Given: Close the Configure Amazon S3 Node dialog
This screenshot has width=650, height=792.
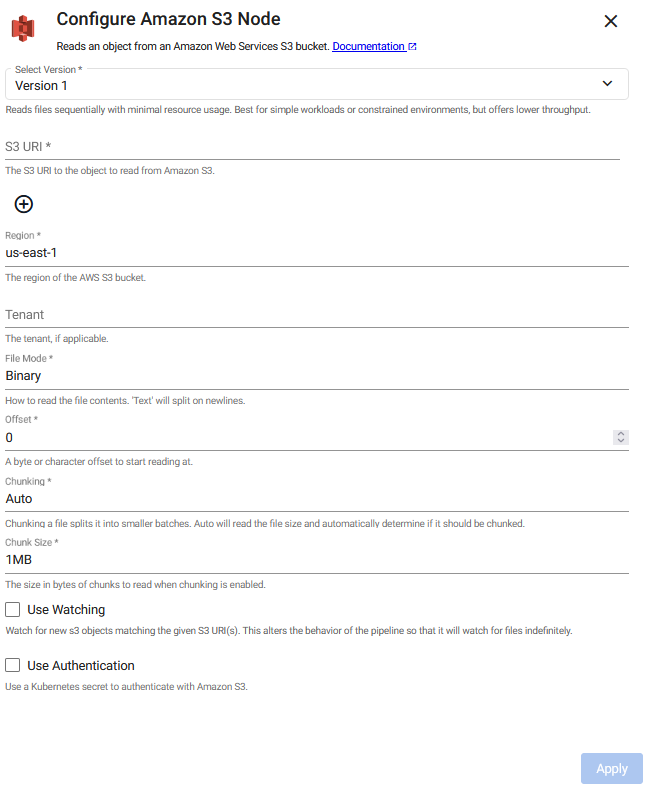Looking at the screenshot, I should 611,21.
